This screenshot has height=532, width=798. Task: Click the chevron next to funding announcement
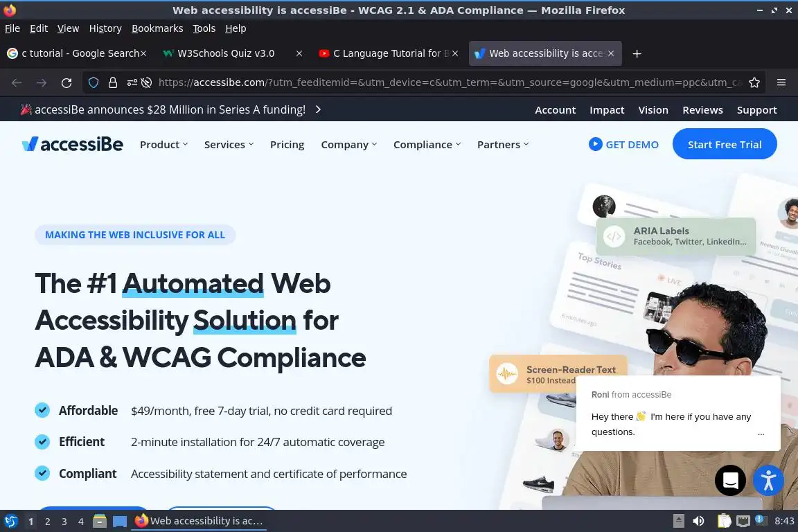(x=318, y=109)
